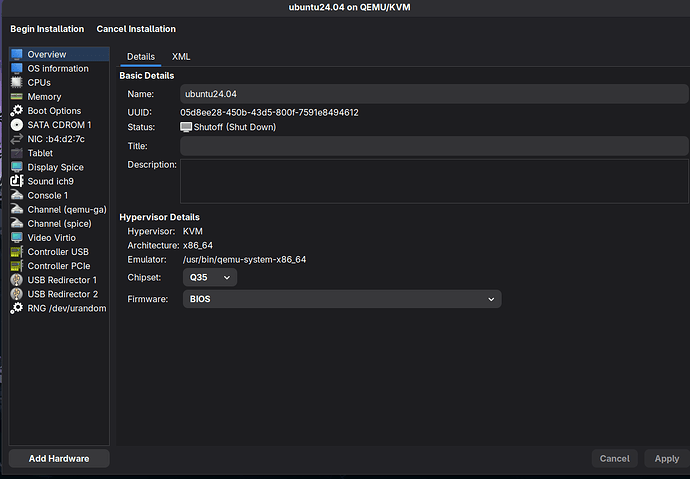Click the Console 1 serial icon
This screenshot has height=479, width=690.
[x=17, y=195]
